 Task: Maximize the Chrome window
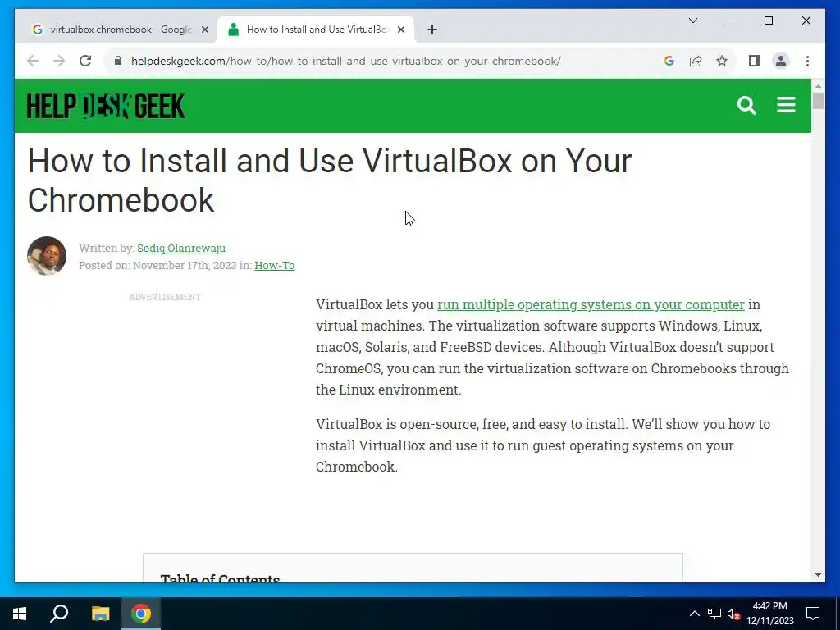click(768, 21)
